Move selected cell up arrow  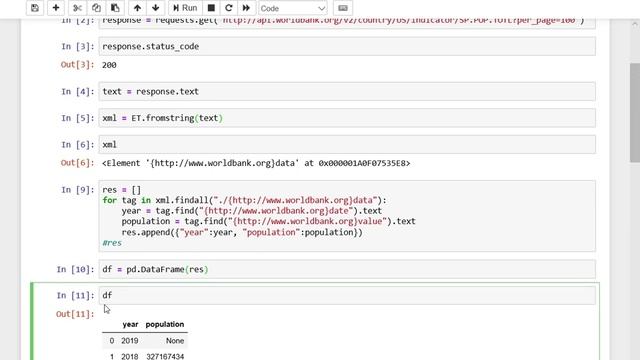pyautogui.click(x=138, y=8)
